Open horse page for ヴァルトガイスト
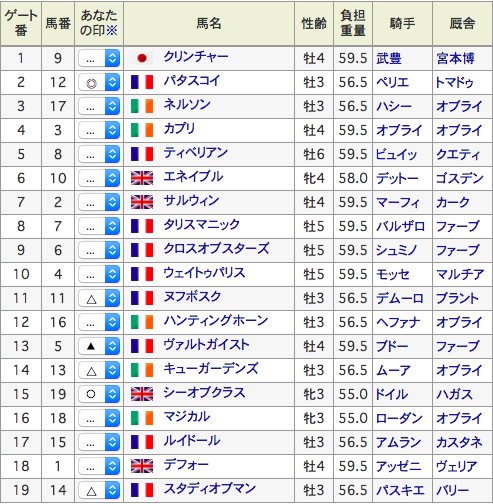The width and height of the screenshot is (493, 504). pyautogui.click(x=206, y=345)
